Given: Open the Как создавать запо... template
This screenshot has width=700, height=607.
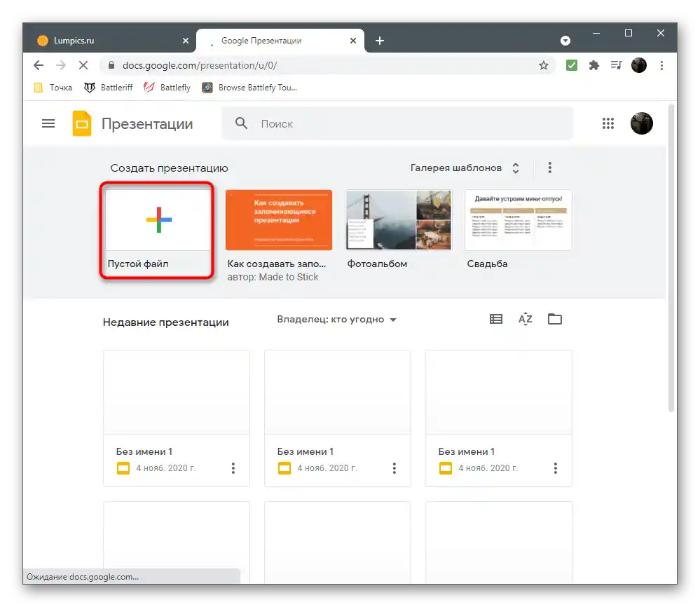Looking at the screenshot, I should coord(279,220).
